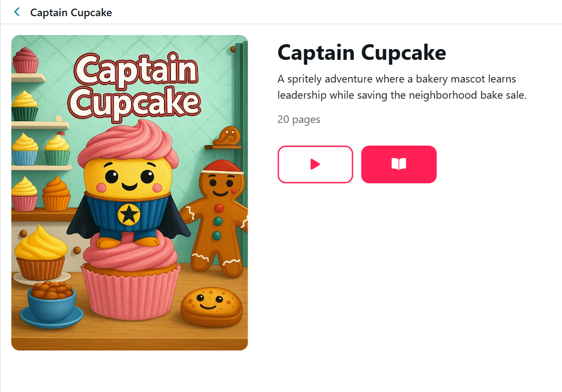Open the book cover artwork title lettering
This screenshot has width=562, height=392.
[x=134, y=86]
